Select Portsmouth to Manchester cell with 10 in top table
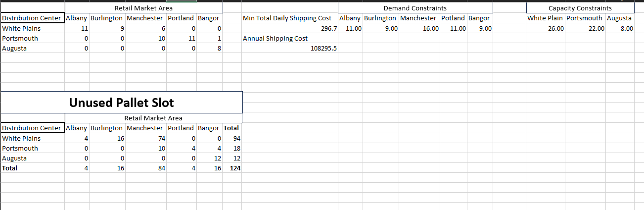This screenshot has height=210, width=644. 146,38
